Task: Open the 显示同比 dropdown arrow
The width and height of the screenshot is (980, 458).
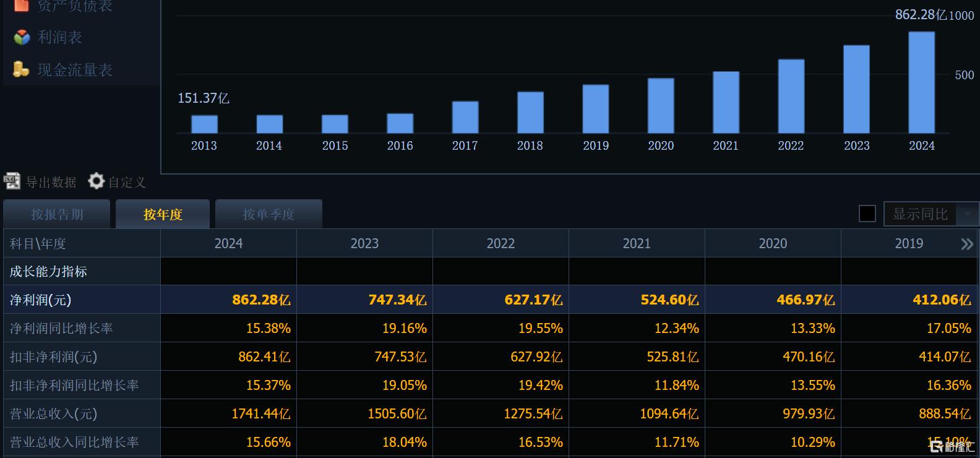Action: (967, 214)
